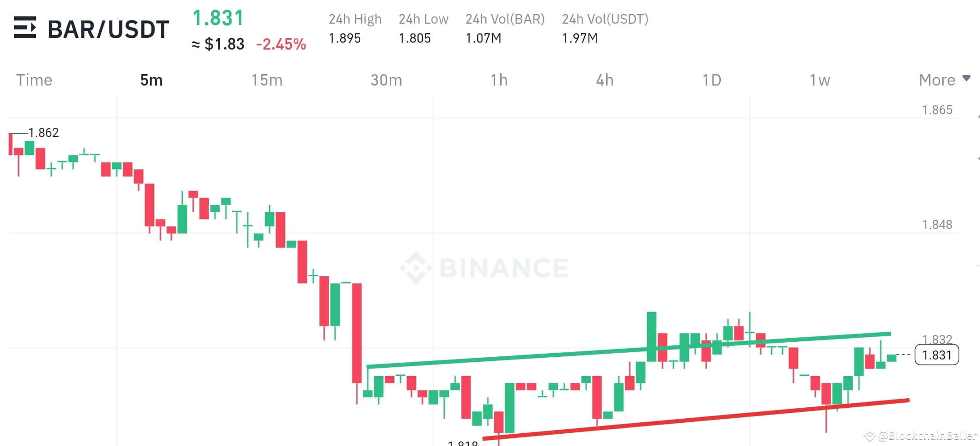Select the 4h interval tab
The height and width of the screenshot is (446, 980).
tap(605, 80)
